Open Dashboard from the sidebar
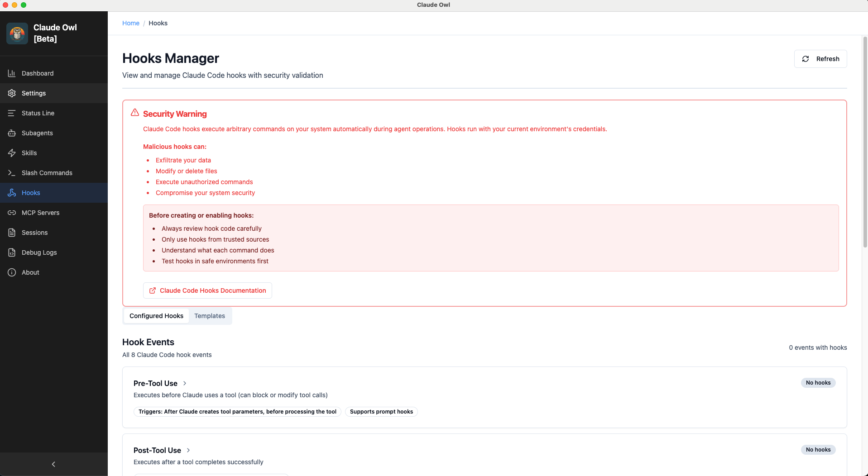This screenshot has width=868, height=476. pyautogui.click(x=54, y=73)
